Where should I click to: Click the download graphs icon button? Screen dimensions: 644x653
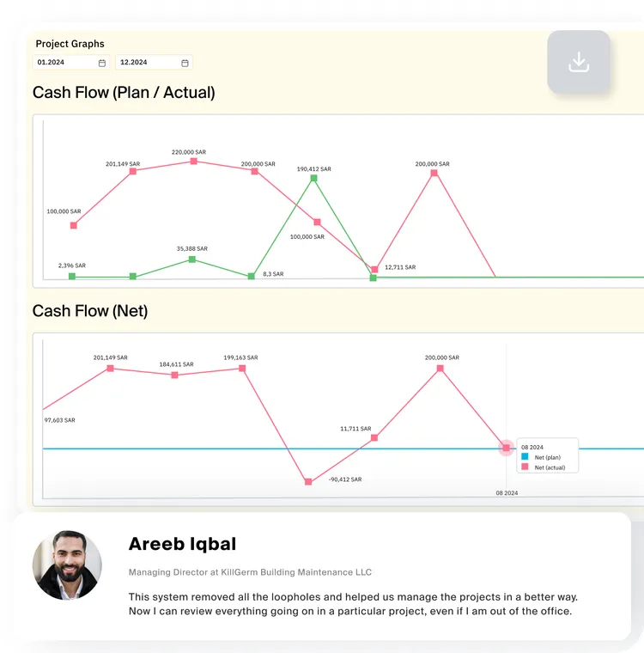[579, 62]
